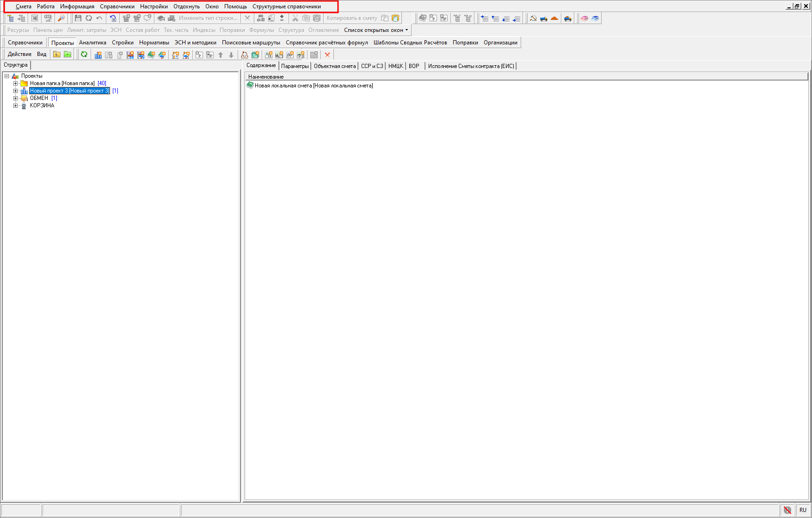Screen dimensions: 812x518
Task: Click the PDF export icon
Action: click(x=48, y=18)
